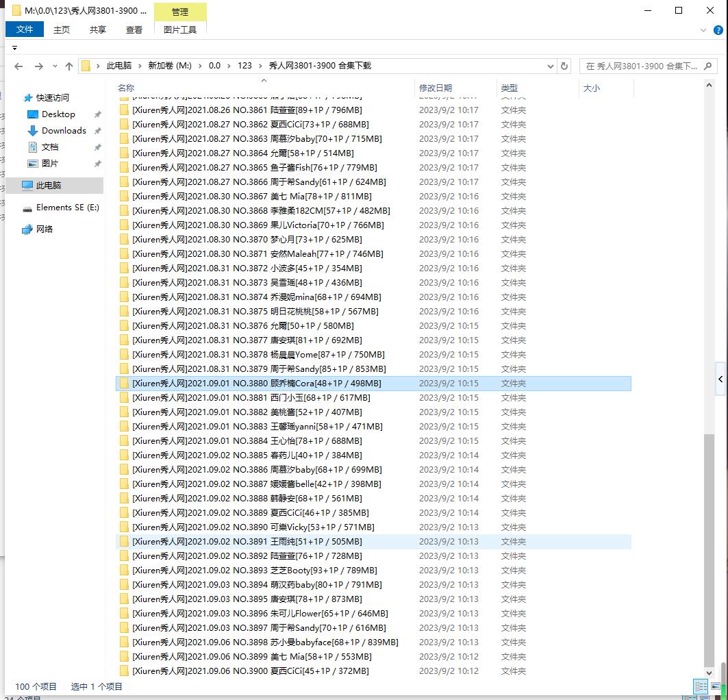Go up one folder level
Viewport: 728px width, 700px height.
(69, 66)
